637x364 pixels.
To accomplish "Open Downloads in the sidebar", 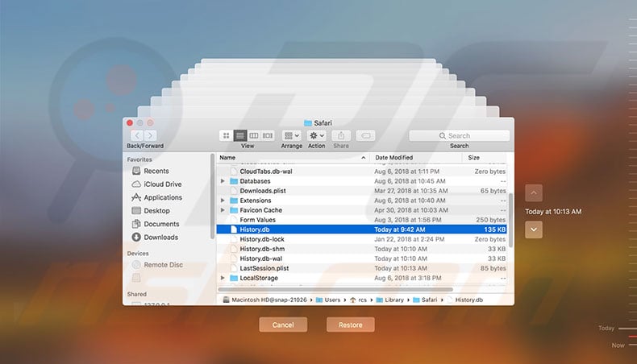I will point(155,237).
